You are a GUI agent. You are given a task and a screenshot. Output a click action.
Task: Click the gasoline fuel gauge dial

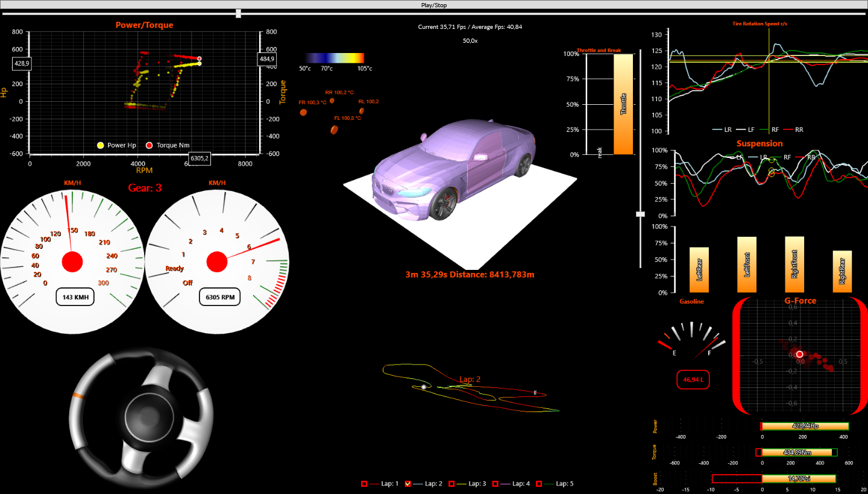coord(692,341)
